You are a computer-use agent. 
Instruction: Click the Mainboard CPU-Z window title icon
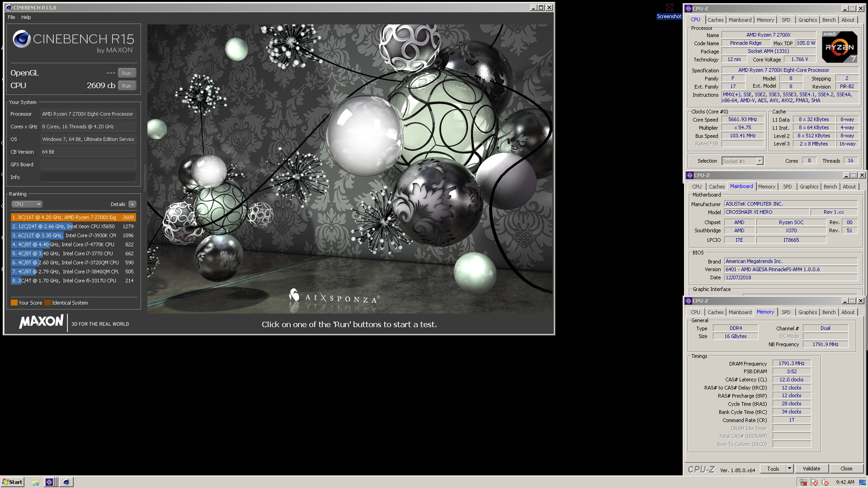(x=689, y=175)
